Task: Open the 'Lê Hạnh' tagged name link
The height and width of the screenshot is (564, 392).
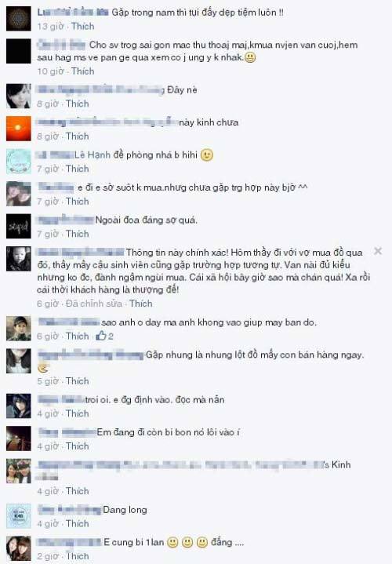Action: 93,155
